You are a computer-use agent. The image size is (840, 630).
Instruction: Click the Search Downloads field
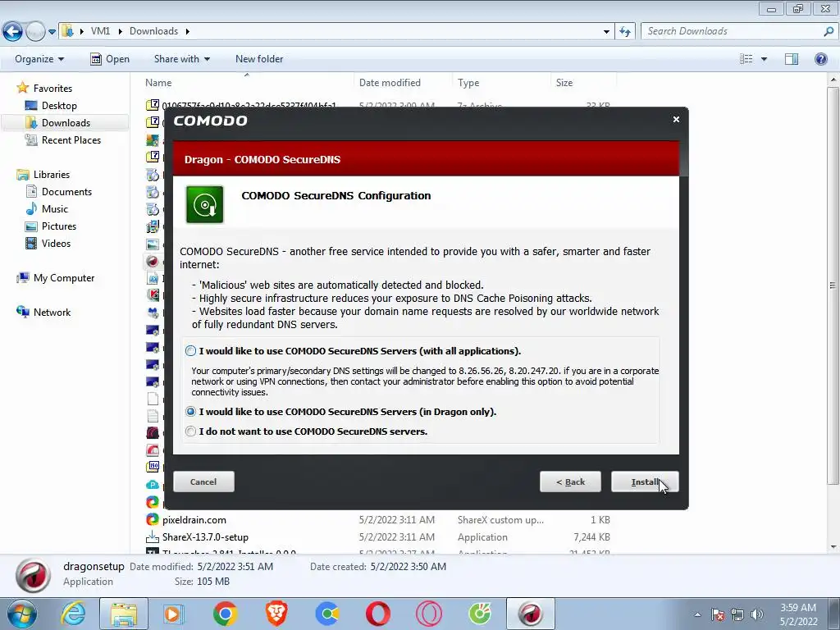tap(734, 31)
